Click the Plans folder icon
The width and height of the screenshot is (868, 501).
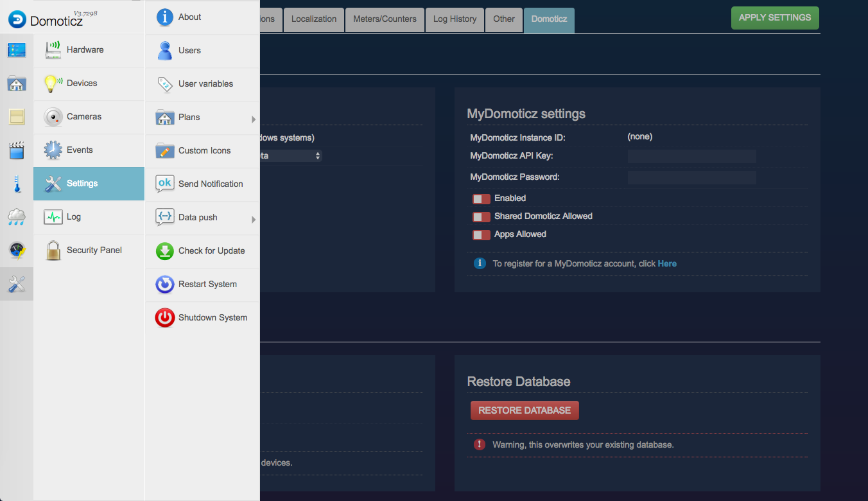click(165, 118)
